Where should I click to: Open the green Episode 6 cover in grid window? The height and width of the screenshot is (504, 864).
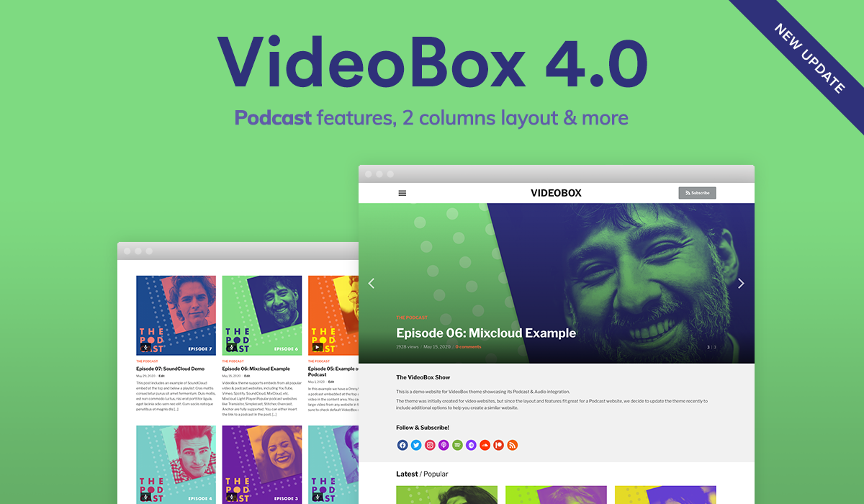(x=261, y=315)
